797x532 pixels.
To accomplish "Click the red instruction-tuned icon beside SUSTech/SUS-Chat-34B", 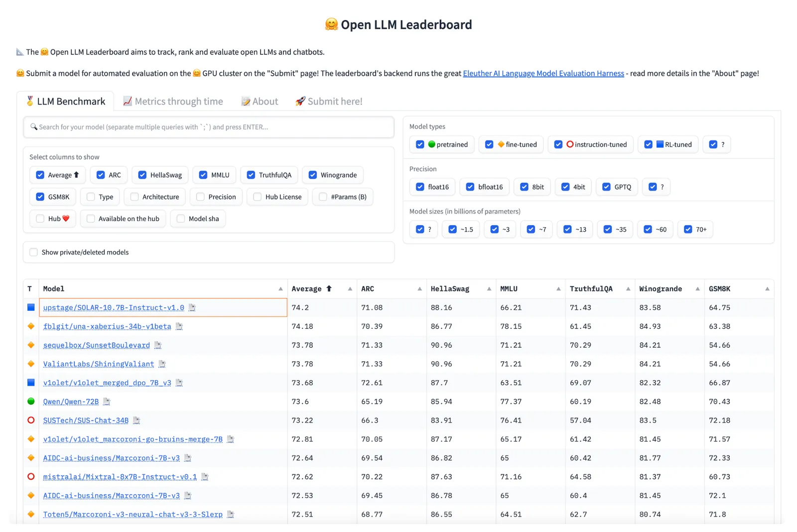I will tap(30, 420).
